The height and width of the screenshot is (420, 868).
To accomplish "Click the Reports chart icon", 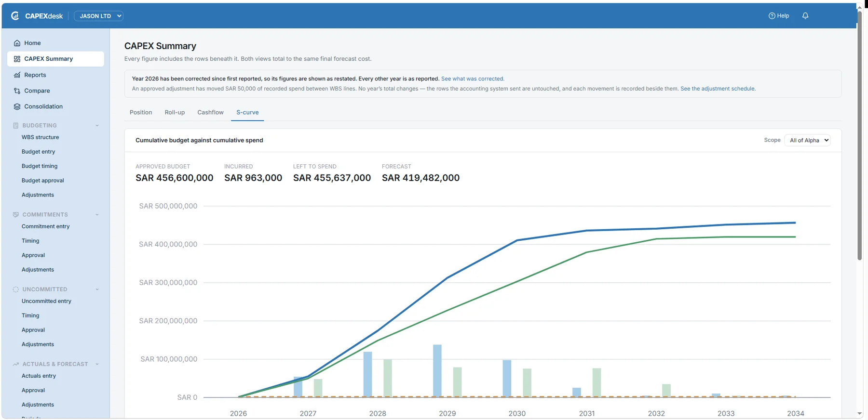I will pos(17,75).
